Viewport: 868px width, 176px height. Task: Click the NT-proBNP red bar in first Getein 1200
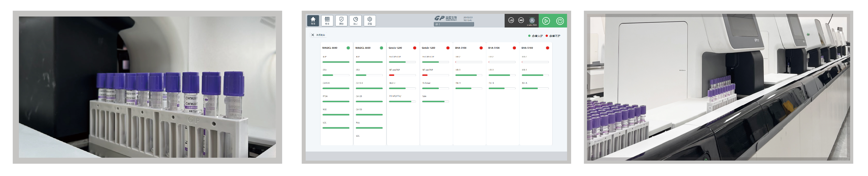(x=392, y=75)
